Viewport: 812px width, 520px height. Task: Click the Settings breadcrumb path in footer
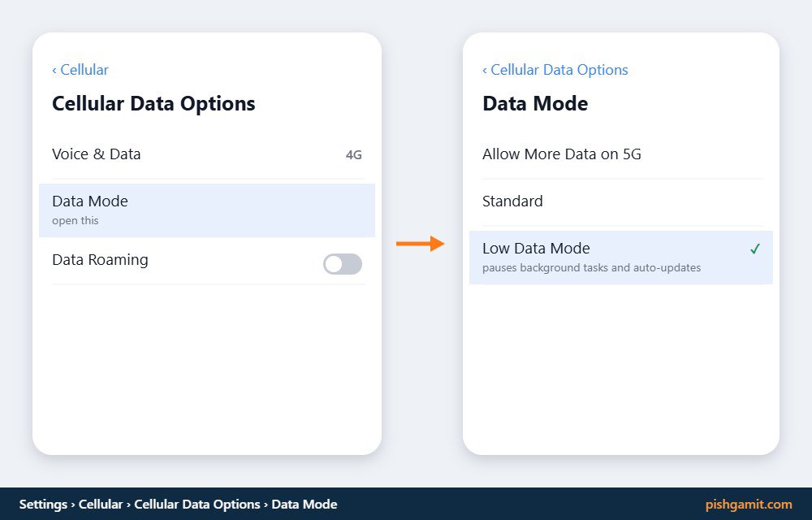178,505
